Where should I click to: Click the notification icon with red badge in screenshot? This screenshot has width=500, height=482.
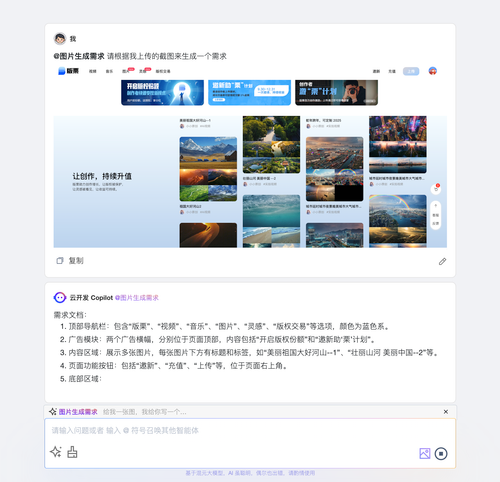pos(436,189)
